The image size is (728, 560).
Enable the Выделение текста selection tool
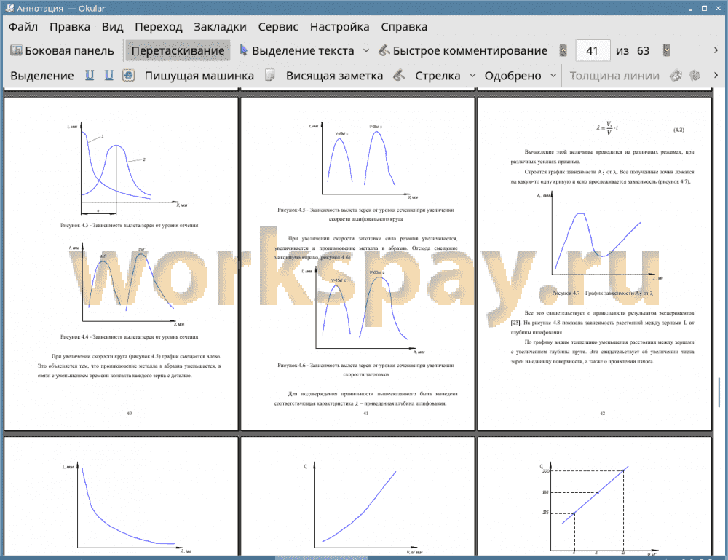coord(297,51)
